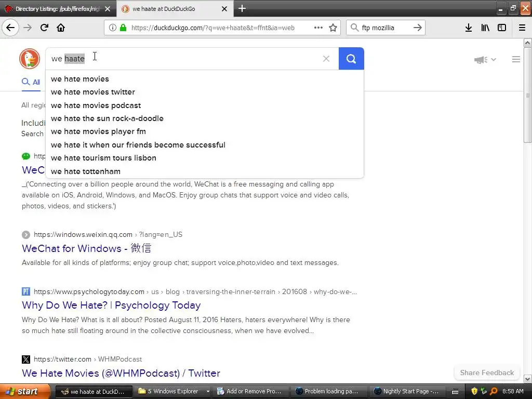Focus the 'ftp mozillia' search bar field

point(385,28)
